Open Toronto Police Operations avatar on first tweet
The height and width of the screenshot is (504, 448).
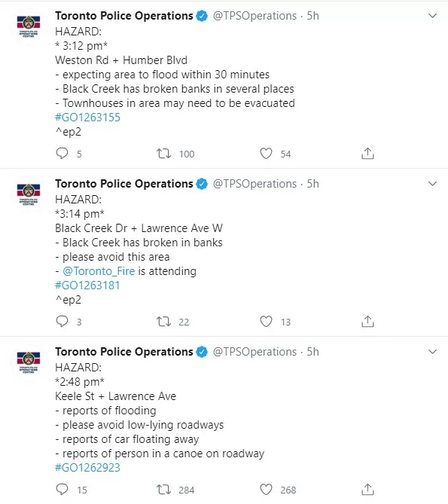29,26
